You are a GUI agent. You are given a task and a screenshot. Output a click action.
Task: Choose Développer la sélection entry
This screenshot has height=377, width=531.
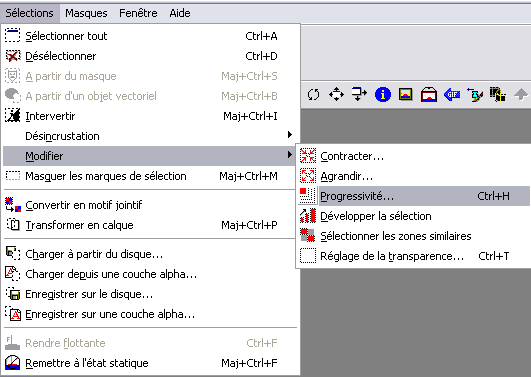coord(414,216)
